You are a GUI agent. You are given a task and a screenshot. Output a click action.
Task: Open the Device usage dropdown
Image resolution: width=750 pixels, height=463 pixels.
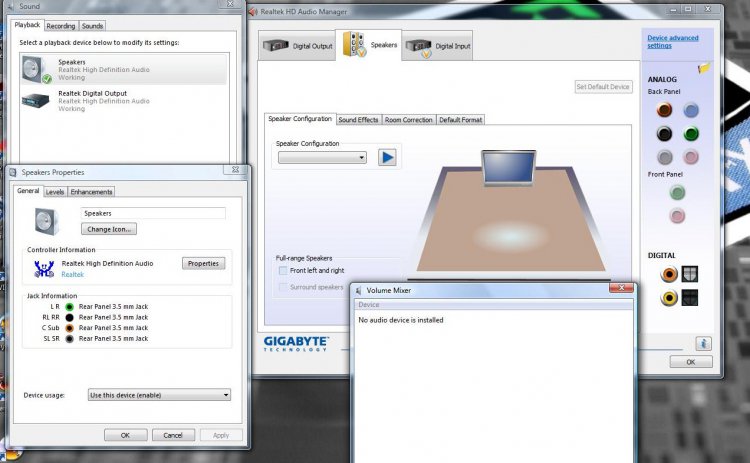coord(159,395)
